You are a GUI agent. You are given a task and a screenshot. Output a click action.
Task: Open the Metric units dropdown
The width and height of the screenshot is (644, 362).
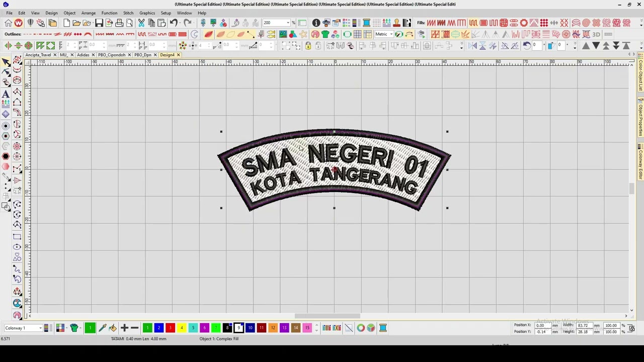(391, 34)
